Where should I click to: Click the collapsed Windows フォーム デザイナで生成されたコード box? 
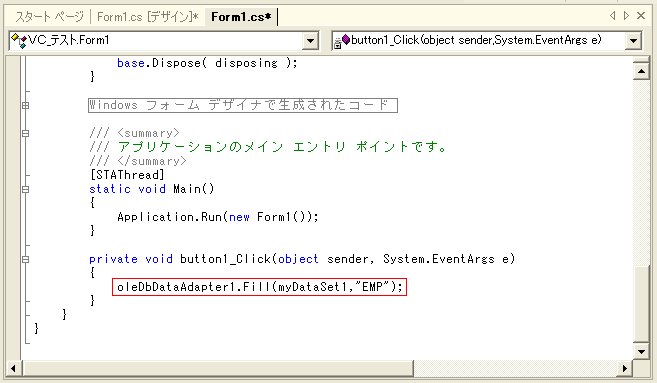(x=243, y=105)
